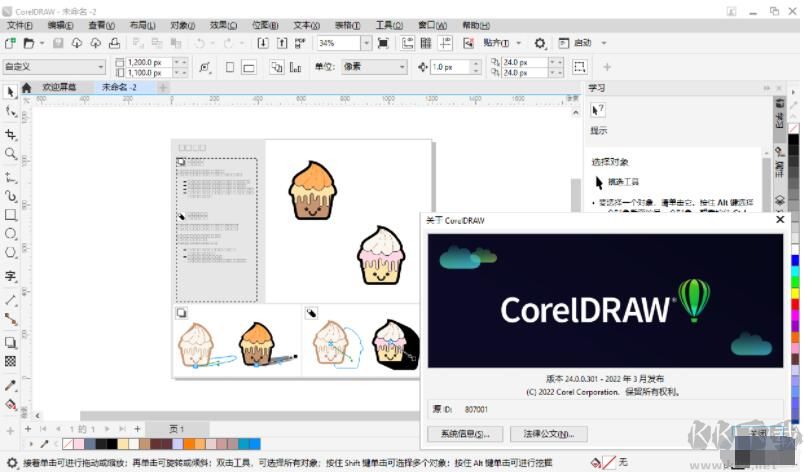Open the units dropdown showing 像素
804x472 pixels.
click(402, 67)
